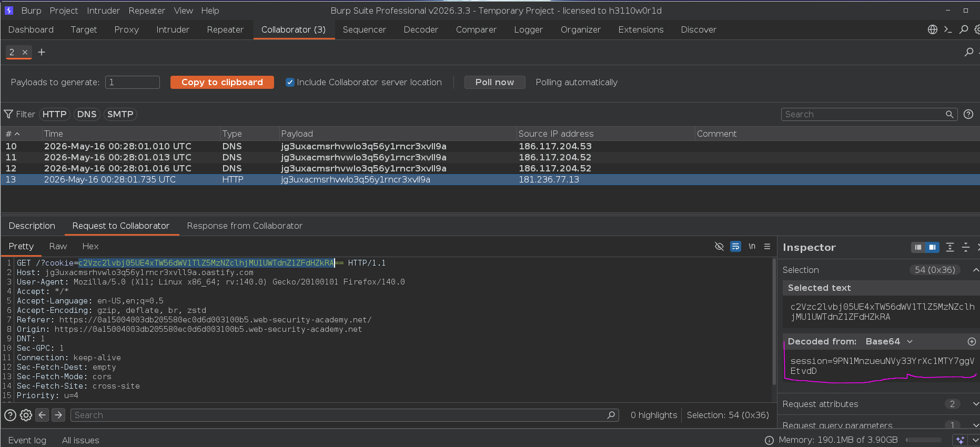Open the Burp browser globe icon
980x447 pixels.
[933, 29]
